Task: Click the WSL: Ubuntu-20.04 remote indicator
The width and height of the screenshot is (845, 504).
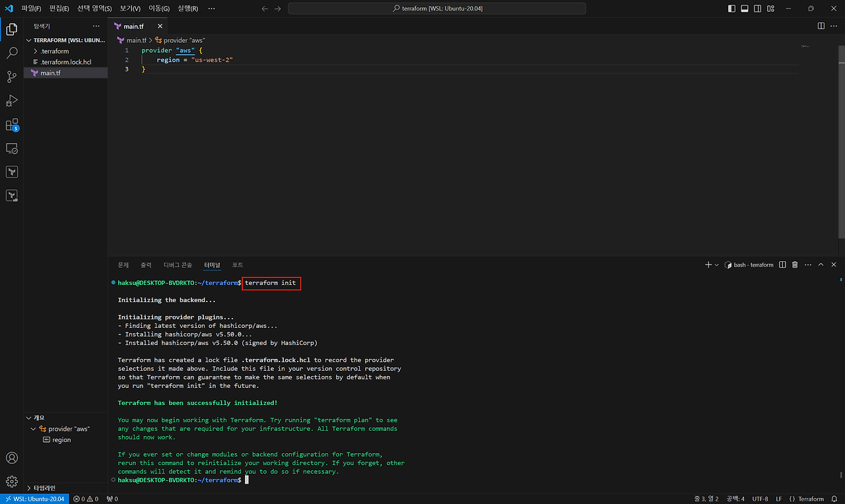Action: coord(34,499)
